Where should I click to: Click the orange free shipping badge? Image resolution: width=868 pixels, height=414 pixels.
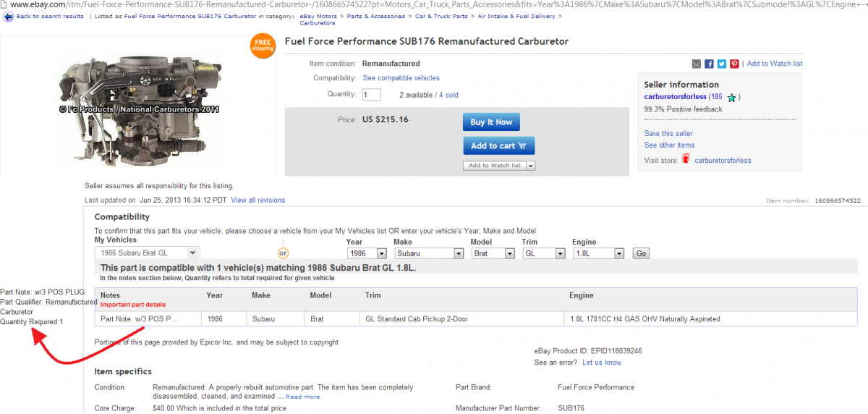(263, 46)
